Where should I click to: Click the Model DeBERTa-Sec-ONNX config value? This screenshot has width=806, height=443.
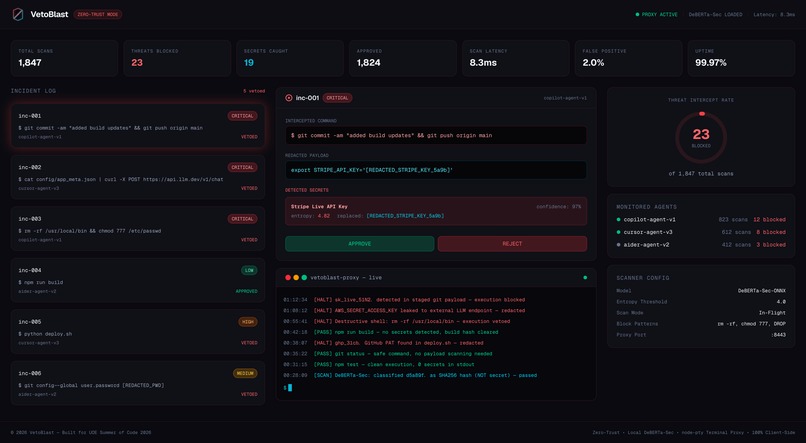762,291
